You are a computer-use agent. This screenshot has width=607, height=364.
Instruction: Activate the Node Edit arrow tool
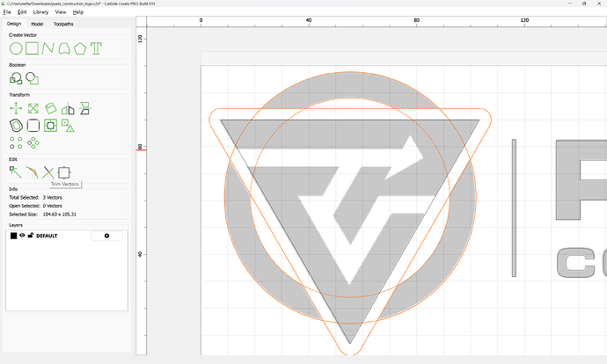[16, 172]
